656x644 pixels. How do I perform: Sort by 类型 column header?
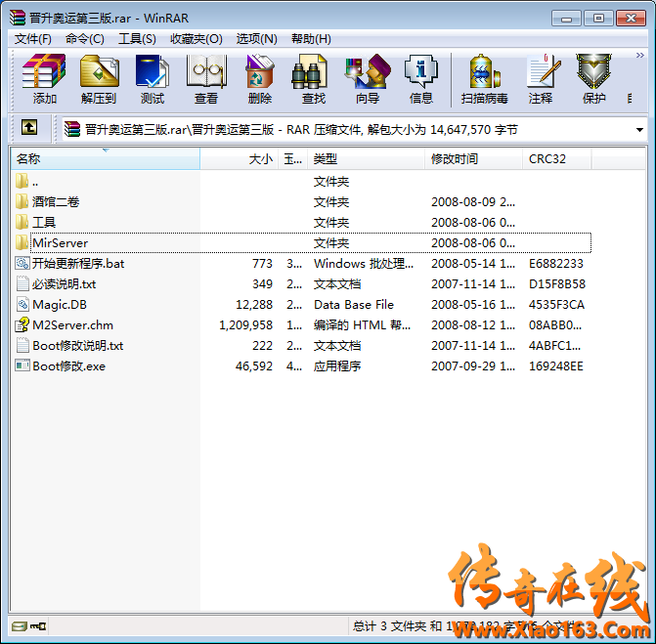point(366,159)
